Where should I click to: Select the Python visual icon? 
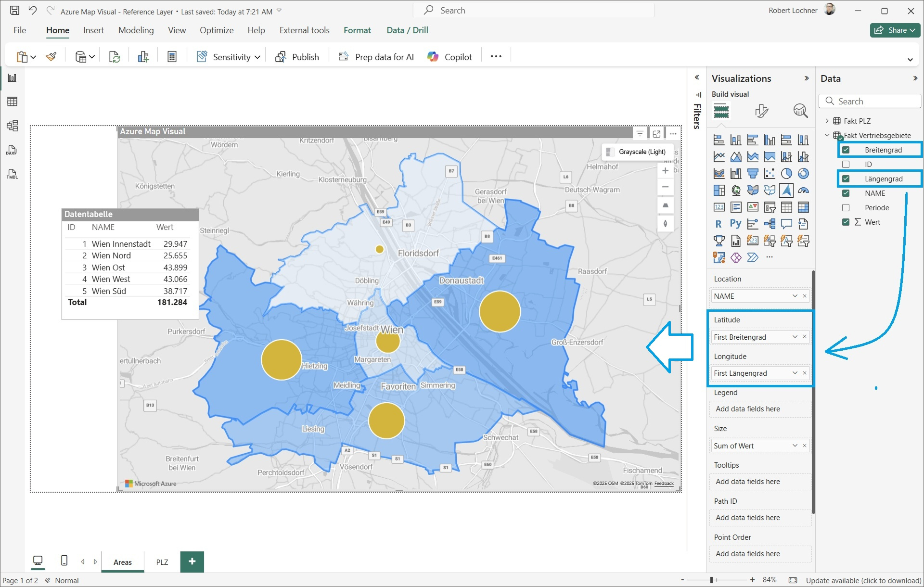click(736, 224)
